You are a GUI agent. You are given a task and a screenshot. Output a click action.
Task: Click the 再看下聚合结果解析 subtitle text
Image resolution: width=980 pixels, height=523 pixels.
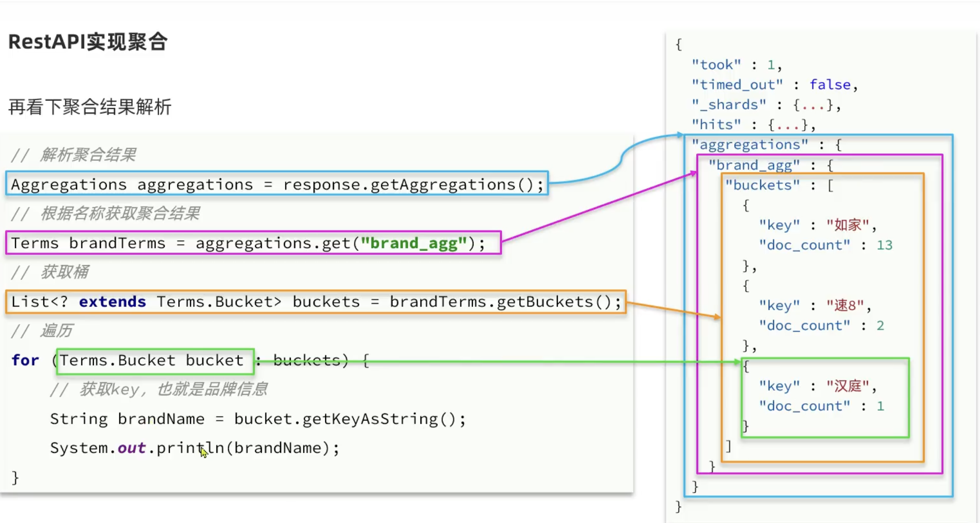coord(90,107)
